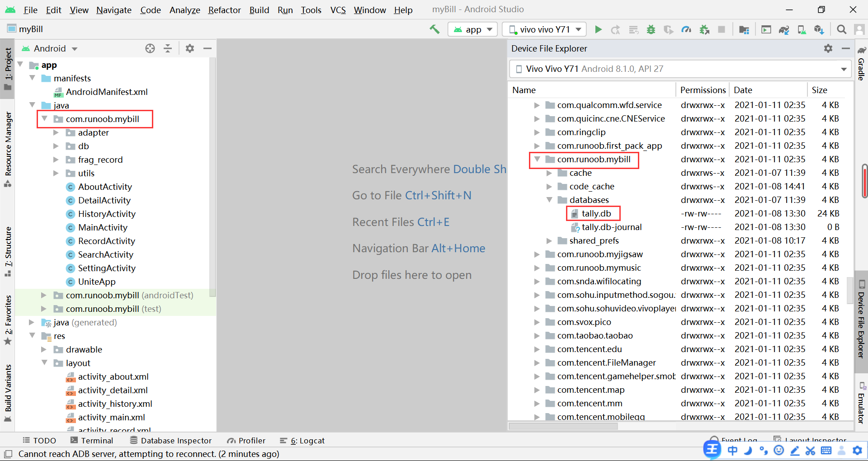Expand the shared_prefs folder
This screenshot has height=461, width=868.
(549, 240)
